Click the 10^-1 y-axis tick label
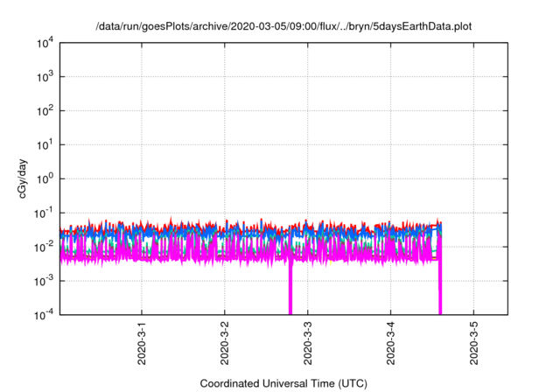The image size is (560, 392). coord(44,213)
